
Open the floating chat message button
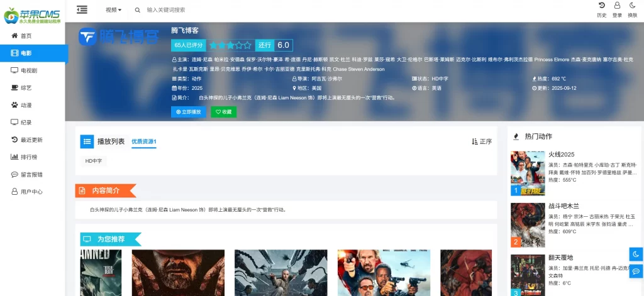(x=636, y=271)
